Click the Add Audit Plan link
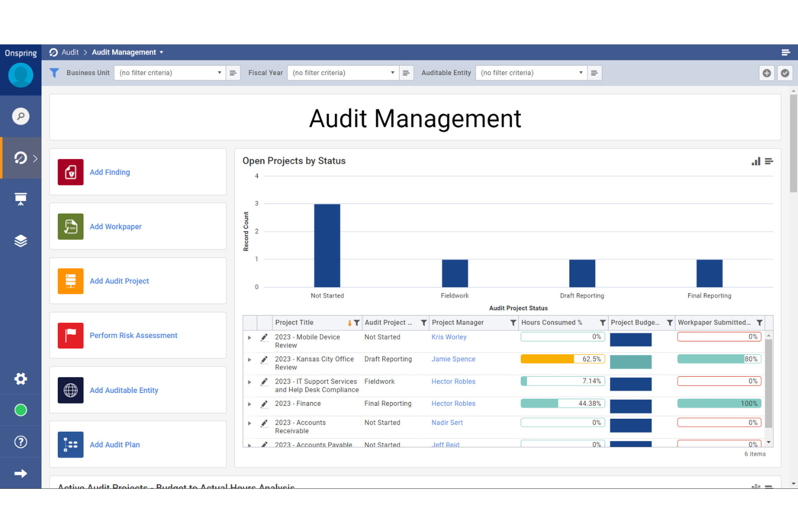The image size is (798, 532). (x=115, y=445)
